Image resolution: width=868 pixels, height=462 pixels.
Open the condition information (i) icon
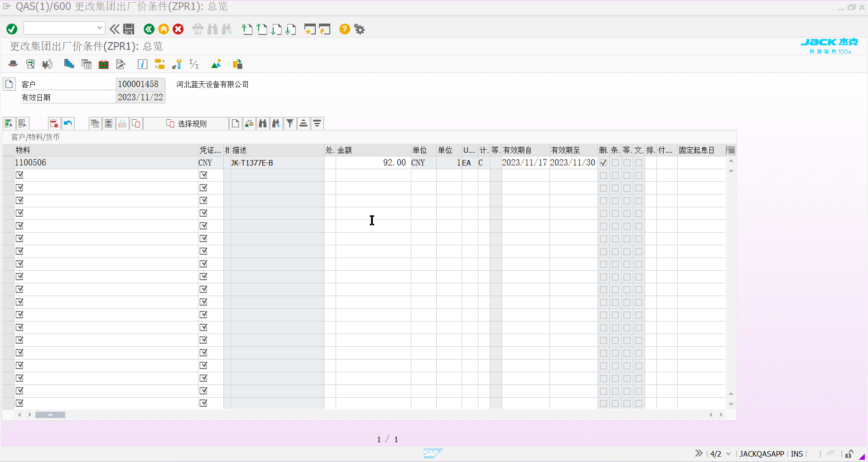tap(142, 64)
